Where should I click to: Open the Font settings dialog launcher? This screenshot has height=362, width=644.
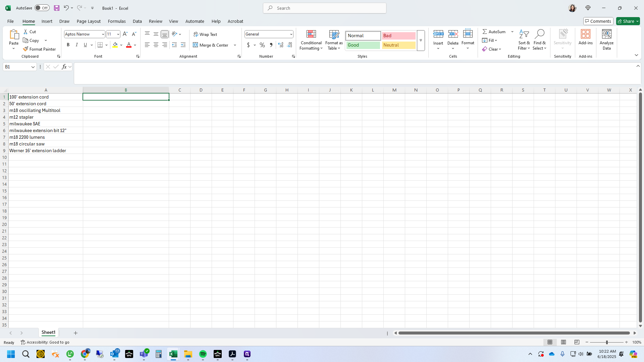[138, 56]
